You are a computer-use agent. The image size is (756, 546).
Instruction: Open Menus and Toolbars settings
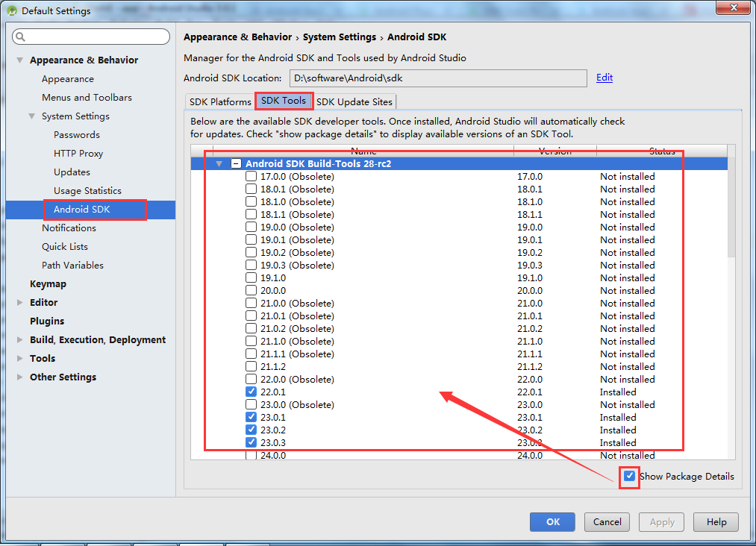[87, 98]
